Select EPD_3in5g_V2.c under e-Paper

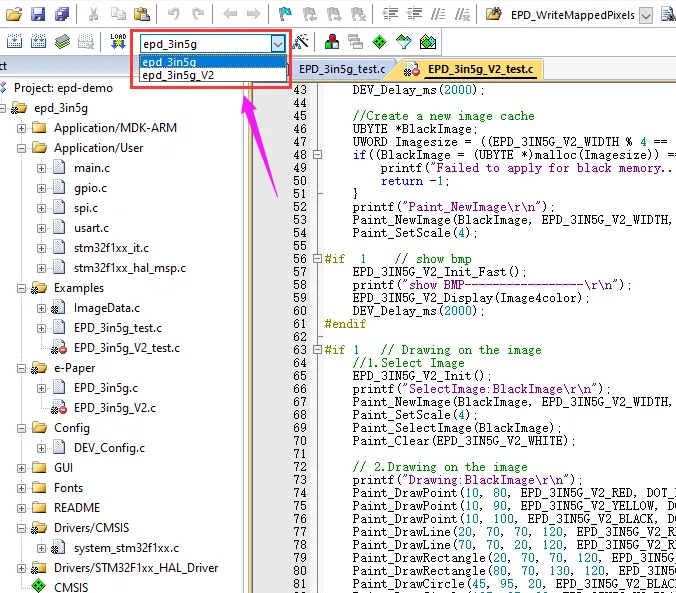pos(115,408)
